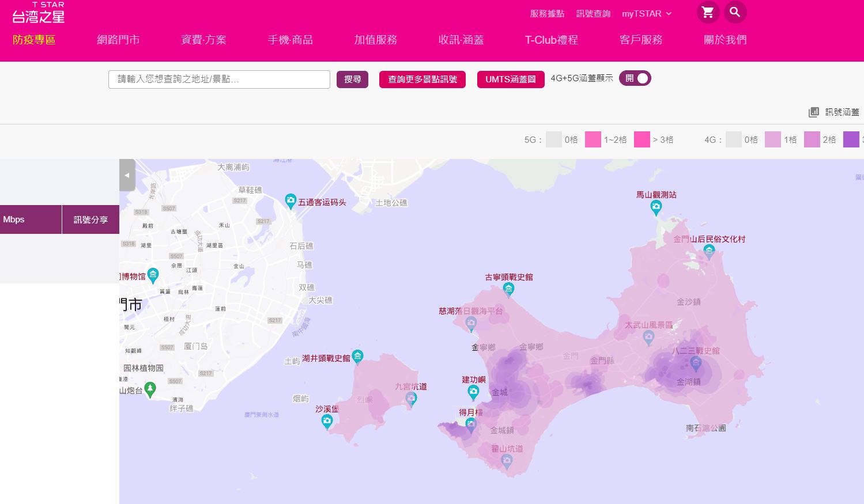Select the 馬山觀測站 camera map marker

(656, 207)
